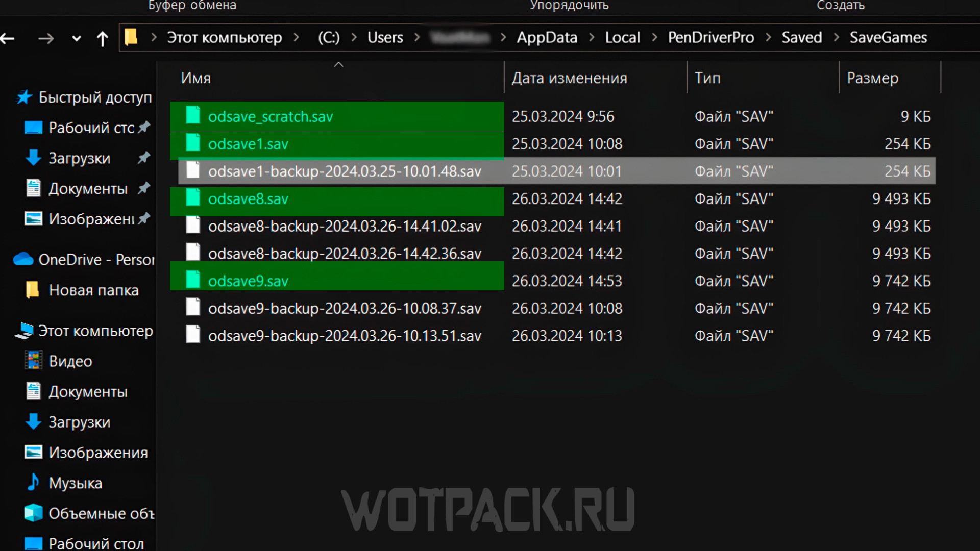Open recent locations dropdown chevron
The image size is (980, 551).
(x=77, y=38)
